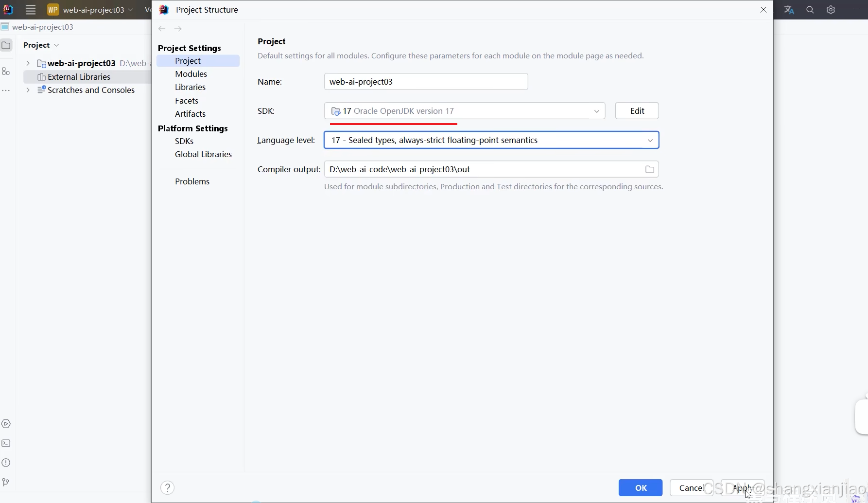Click the web-ai-project03 breadcrumb
Image resolution: width=868 pixels, height=503 pixels.
click(43, 27)
